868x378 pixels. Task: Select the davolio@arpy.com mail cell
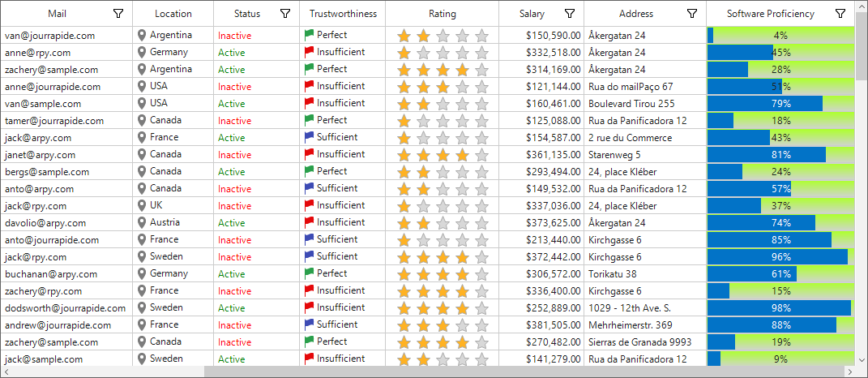click(x=66, y=223)
